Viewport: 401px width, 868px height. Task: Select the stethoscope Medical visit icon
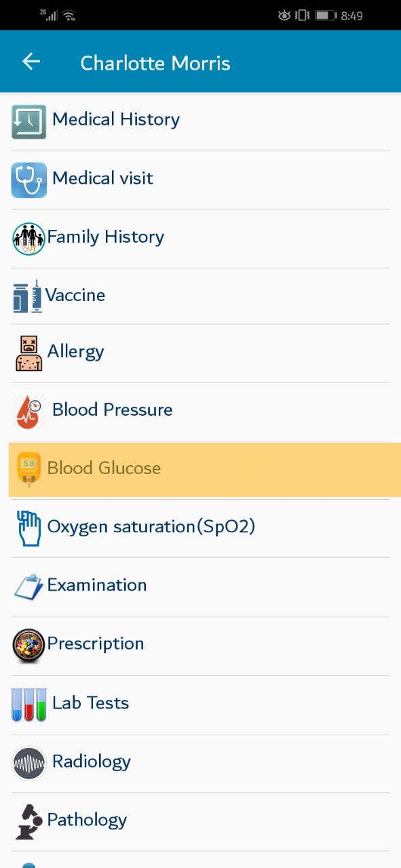point(28,180)
